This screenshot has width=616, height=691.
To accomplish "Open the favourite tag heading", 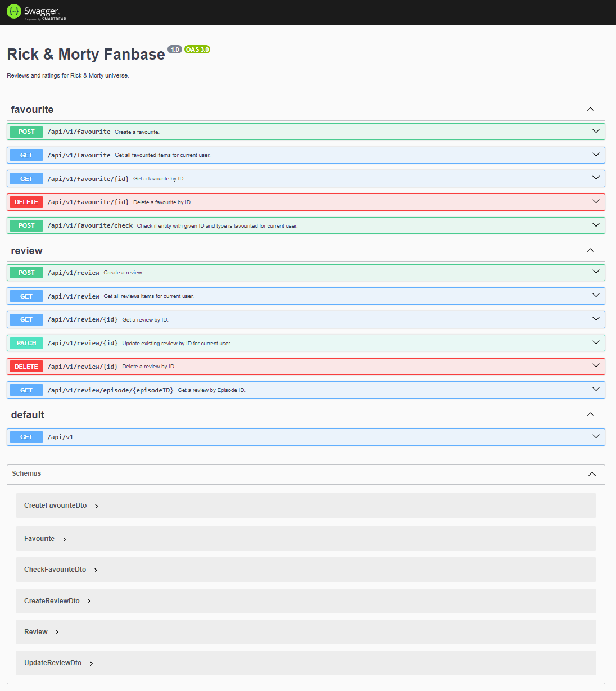I will (x=32, y=110).
